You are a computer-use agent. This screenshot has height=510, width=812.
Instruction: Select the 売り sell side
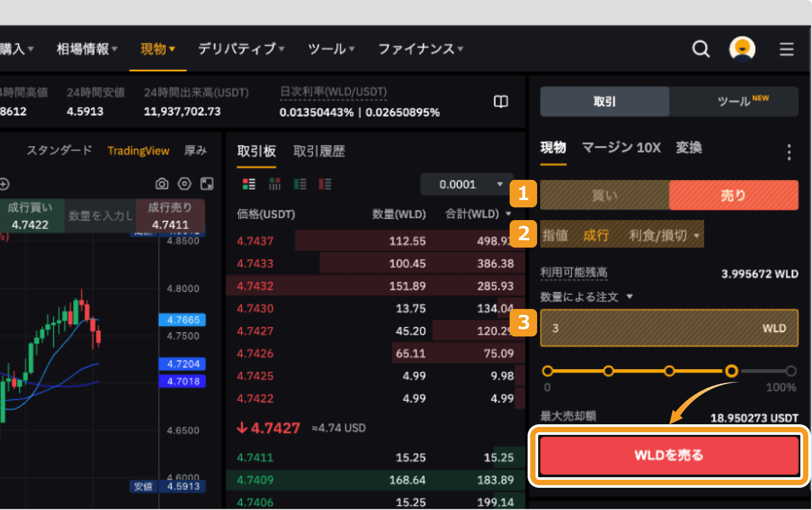[x=734, y=195]
